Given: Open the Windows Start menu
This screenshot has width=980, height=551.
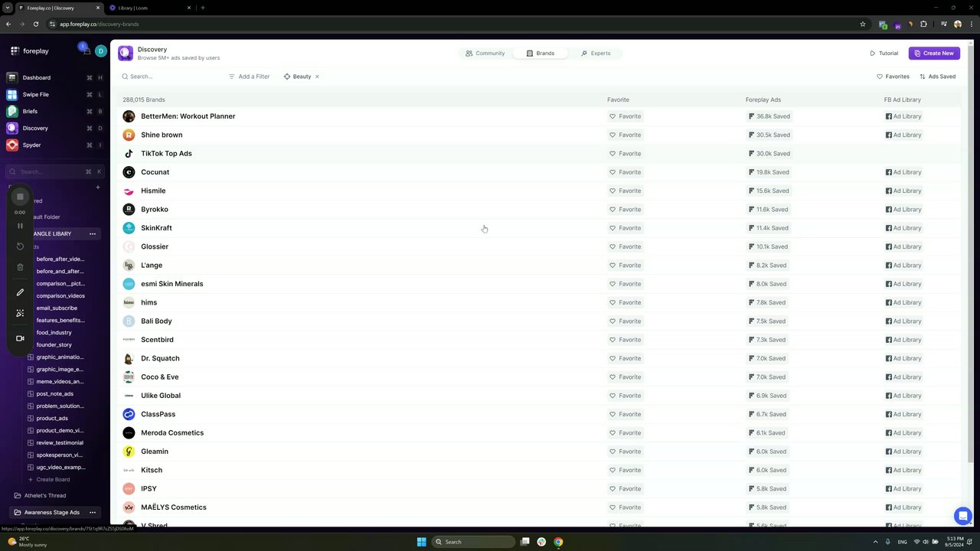Looking at the screenshot, I should coord(421,542).
